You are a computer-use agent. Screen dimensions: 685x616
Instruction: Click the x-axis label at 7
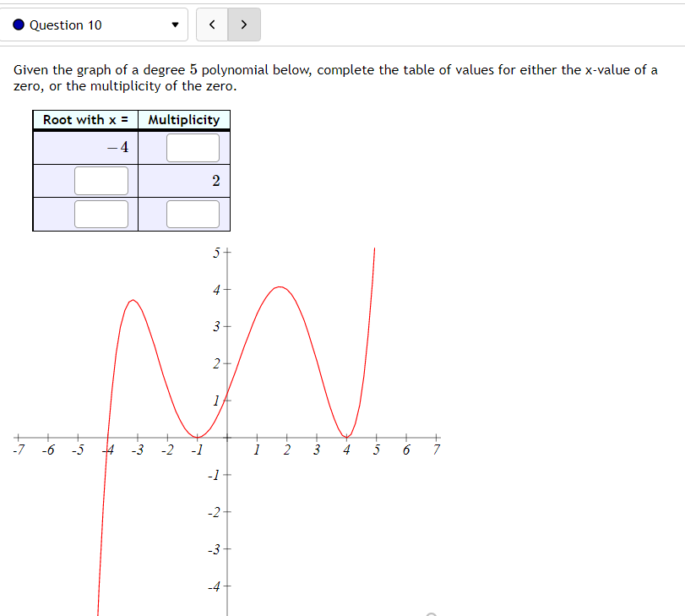tap(436, 450)
